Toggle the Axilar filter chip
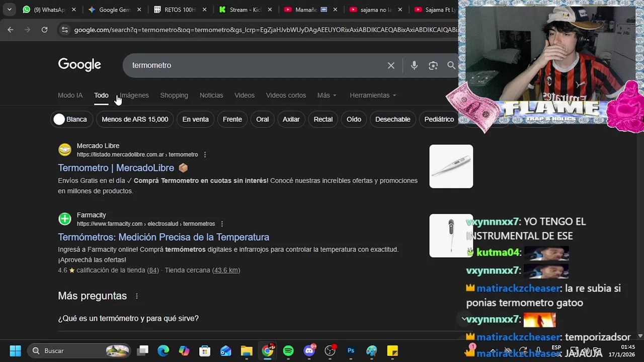Viewport: 644px width, 362px height. pos(291,119)
